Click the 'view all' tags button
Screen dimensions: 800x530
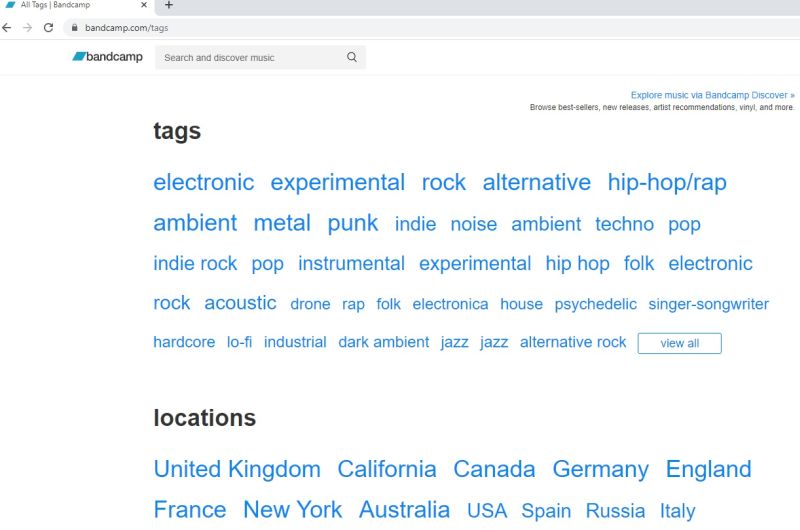(x=679, y=343)
